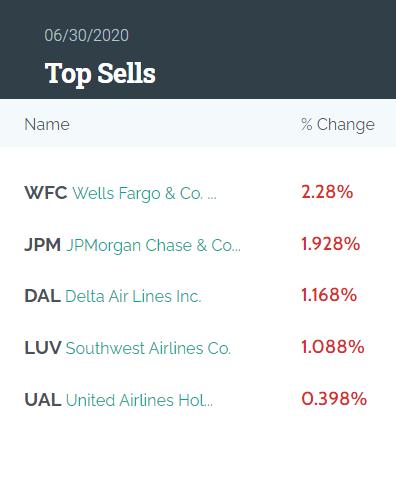Select the DAL ticker symbol

click(43, 296)
